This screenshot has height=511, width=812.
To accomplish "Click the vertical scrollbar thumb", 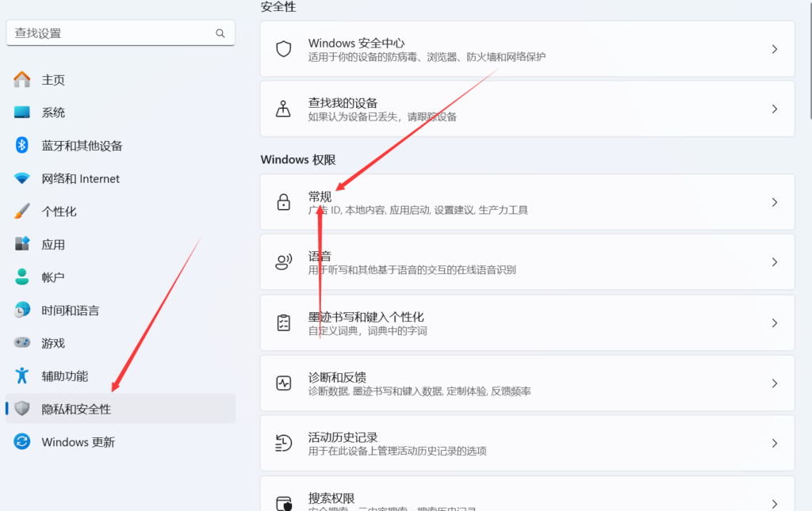I will [810, 59].
